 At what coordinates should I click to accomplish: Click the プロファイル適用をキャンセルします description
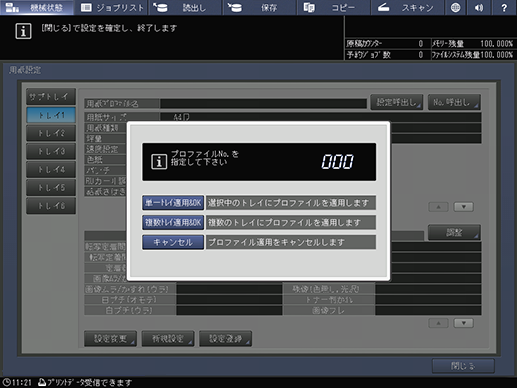[291, 242]
